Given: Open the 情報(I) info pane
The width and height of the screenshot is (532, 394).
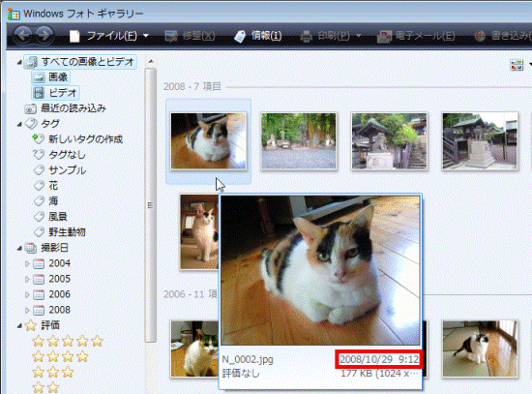Looking at the screenshot, I should click(258, 35).
